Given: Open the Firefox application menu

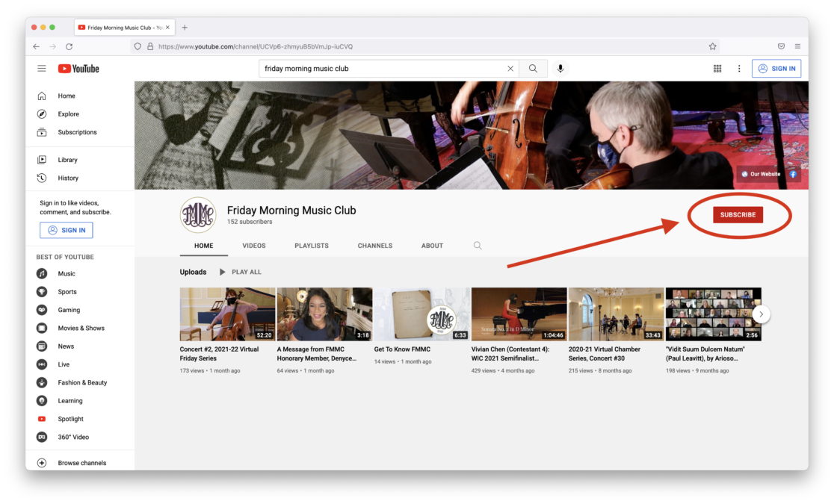Looking at the screenshot, I should click(797, 46).
